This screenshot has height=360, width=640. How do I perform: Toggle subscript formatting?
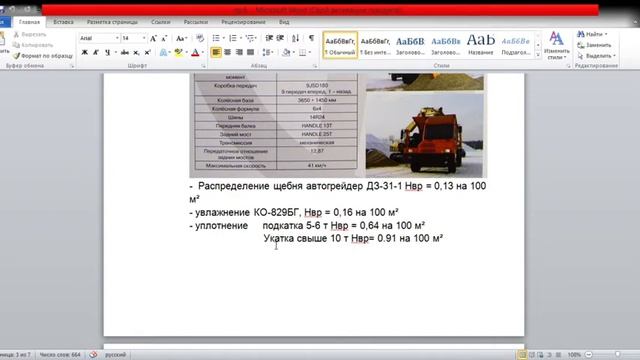point(136,52)
